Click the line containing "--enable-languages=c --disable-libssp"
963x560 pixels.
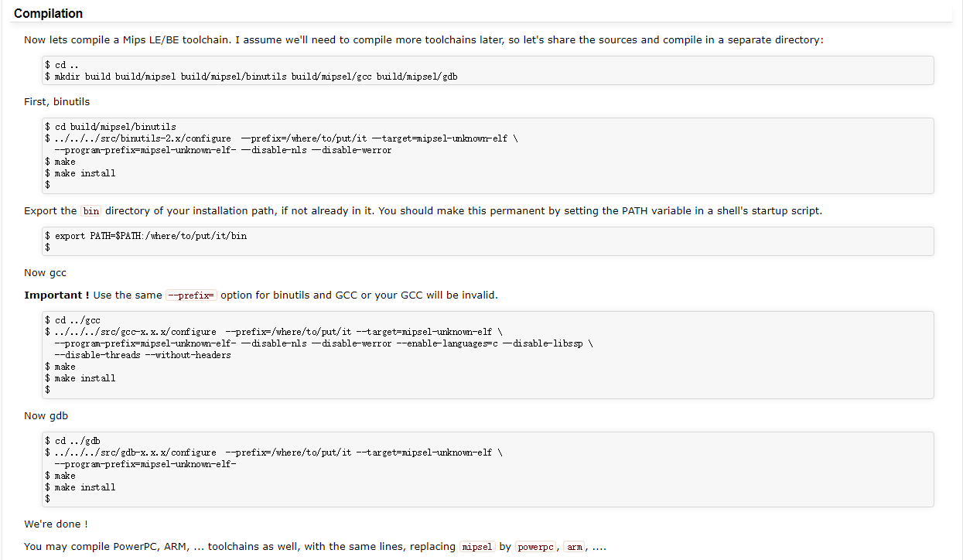(x=323, y=343)
